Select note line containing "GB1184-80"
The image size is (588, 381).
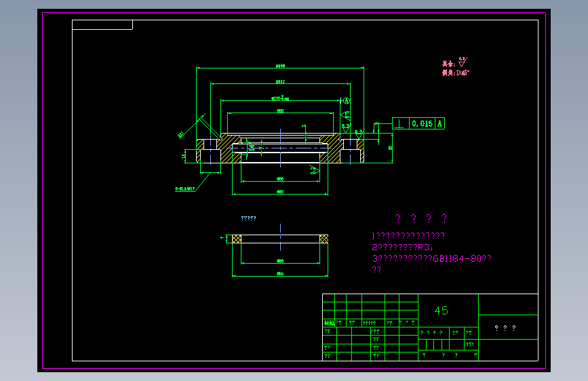click(431, 258)
